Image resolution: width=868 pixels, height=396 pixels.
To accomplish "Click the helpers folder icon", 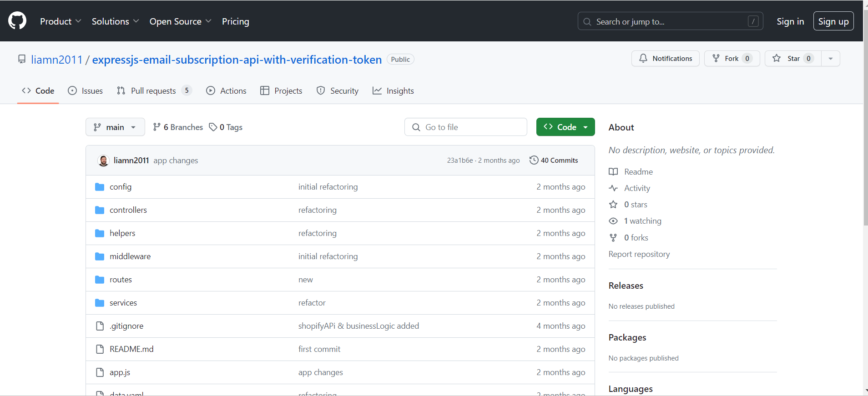I will point(100,233).
